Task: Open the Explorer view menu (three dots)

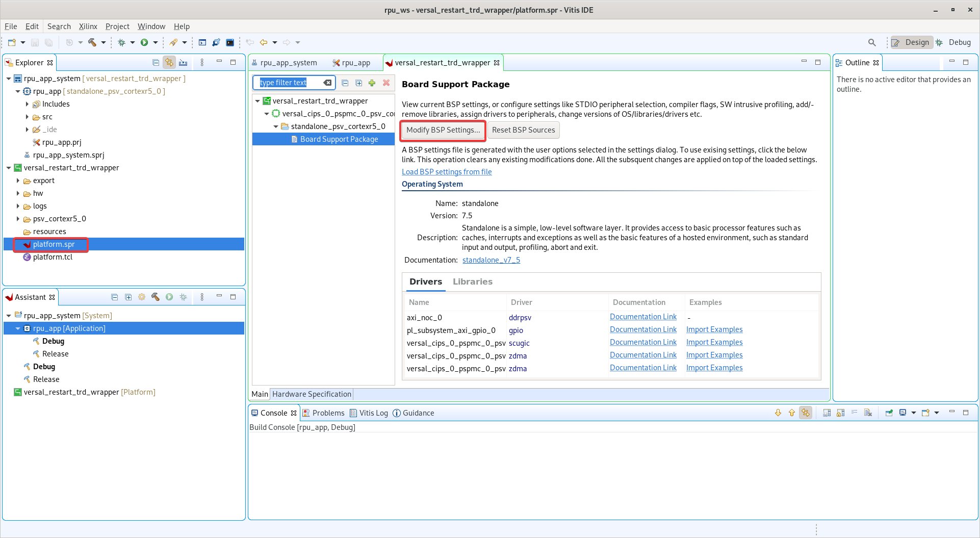Action: coord(202,62)
